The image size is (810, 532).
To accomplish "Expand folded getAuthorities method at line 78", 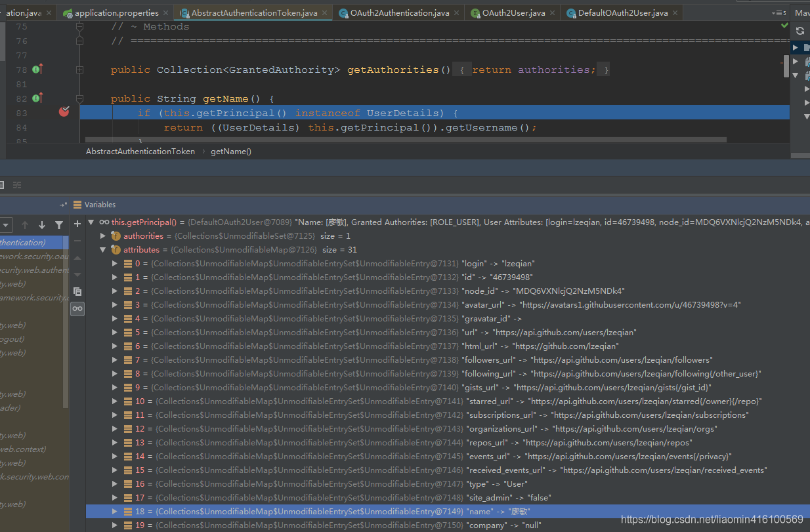I will (79, 70).
